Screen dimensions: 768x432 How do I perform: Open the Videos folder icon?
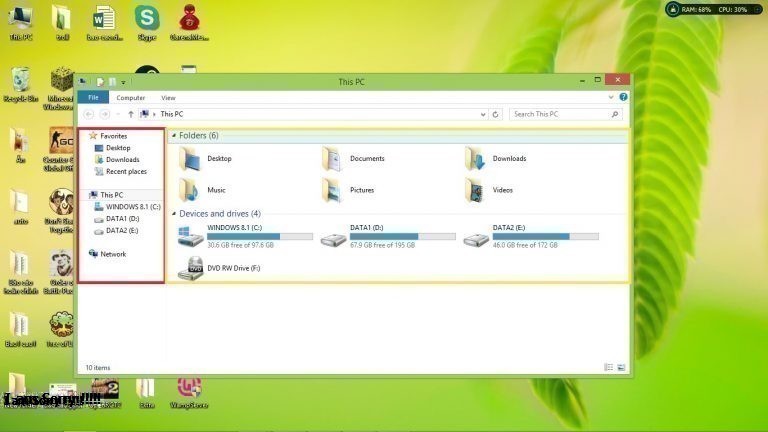pos(475,190)
